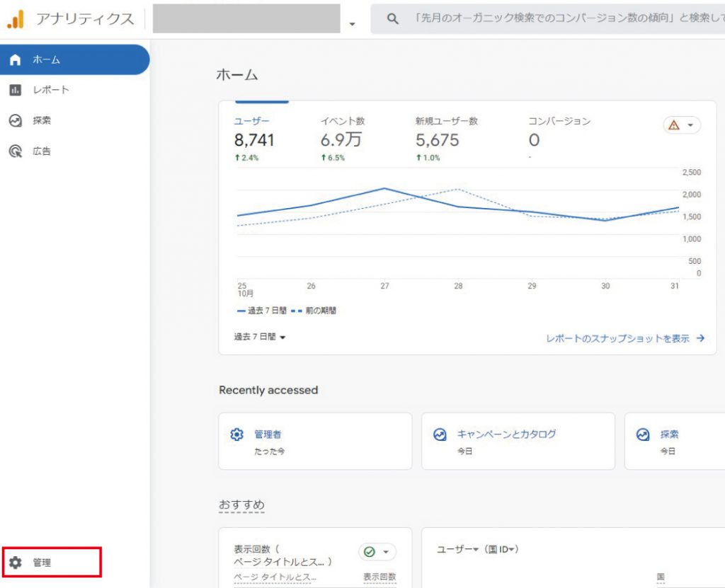Click the gear icon on 管理者 card
This screenshot has height=588, width=725.
[x=236, y=434]
